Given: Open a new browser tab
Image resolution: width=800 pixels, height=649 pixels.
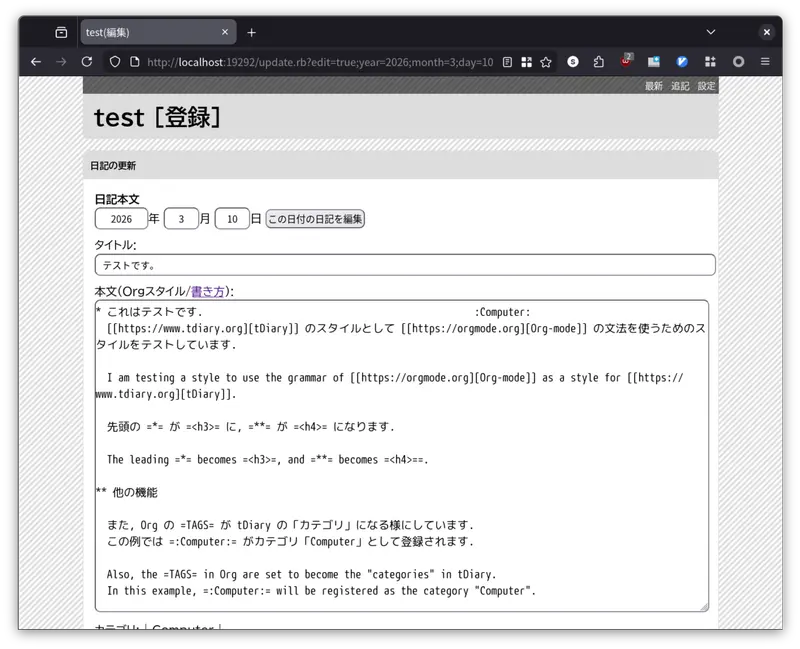Looking at the screenshot, I should [x=252, y=32].
